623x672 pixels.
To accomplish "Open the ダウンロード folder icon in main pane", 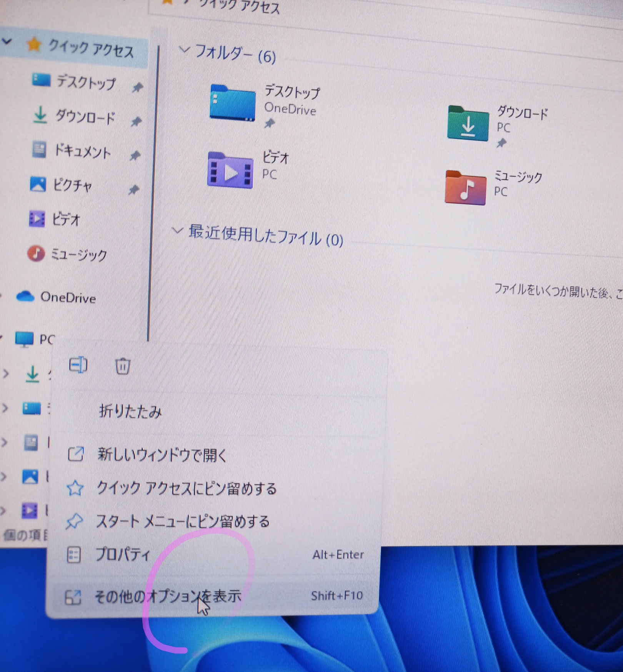I will pyautogui.click(x=468, y=123).
